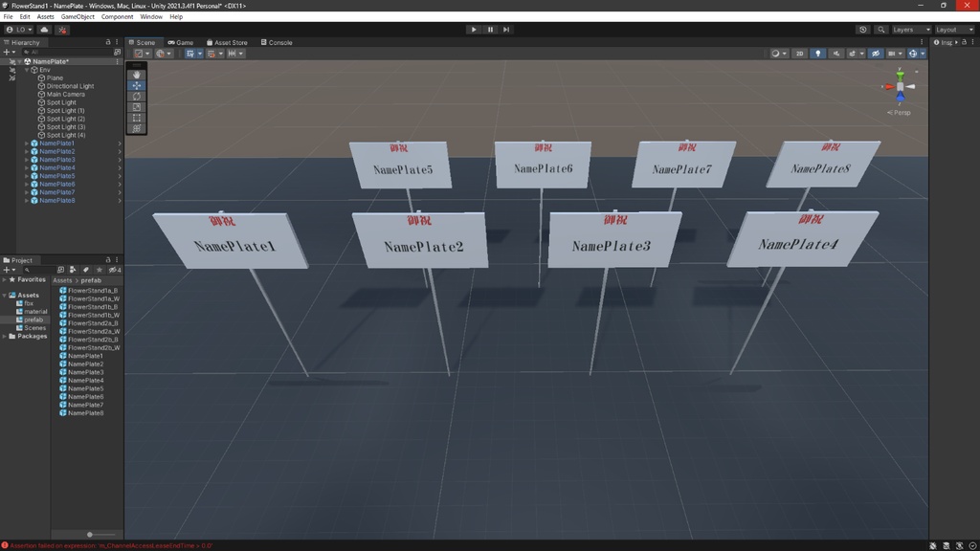Open the GameObject menu
The width and height of the screenshot is (980, 551).
(78, 17)
